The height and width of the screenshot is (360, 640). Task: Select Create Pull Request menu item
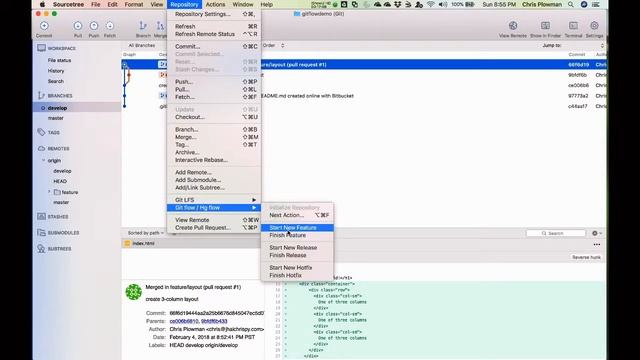214,228
